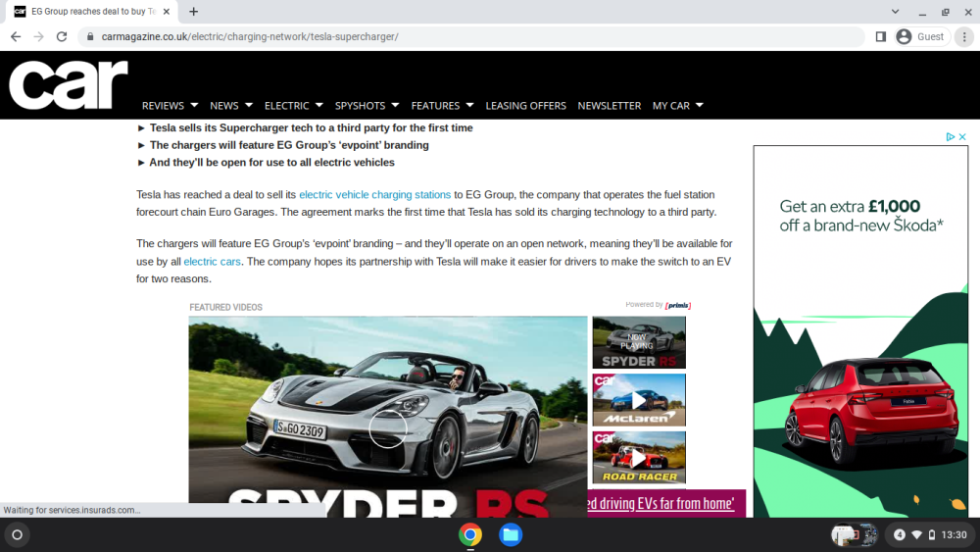
Task: Go forward to the next page
Action: point(39,37)
